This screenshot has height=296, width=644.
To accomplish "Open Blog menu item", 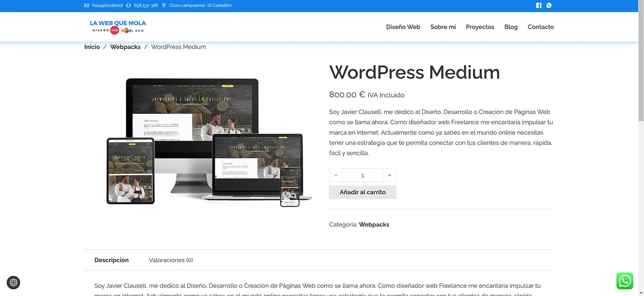I will 511,27.
